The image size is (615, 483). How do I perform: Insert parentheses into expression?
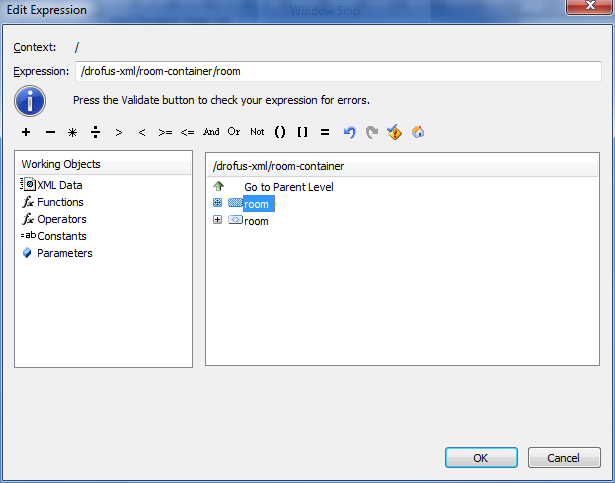click(280, 132)
